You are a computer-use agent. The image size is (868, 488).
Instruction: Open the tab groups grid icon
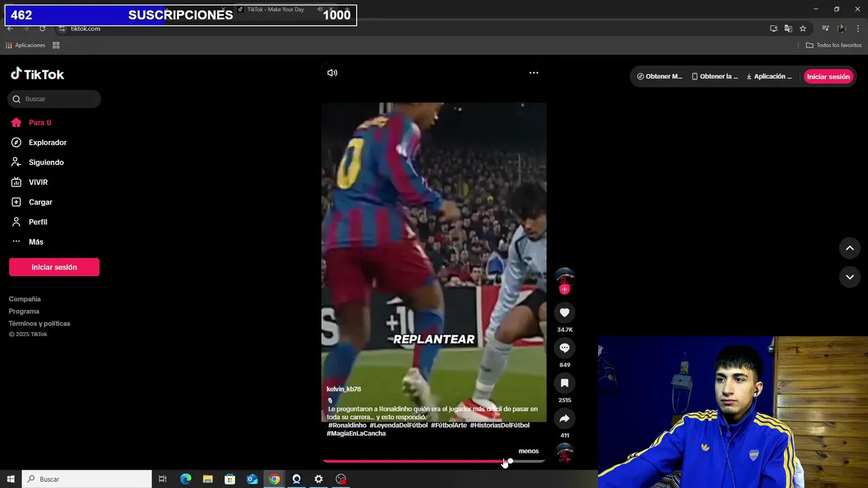[56, 45]
